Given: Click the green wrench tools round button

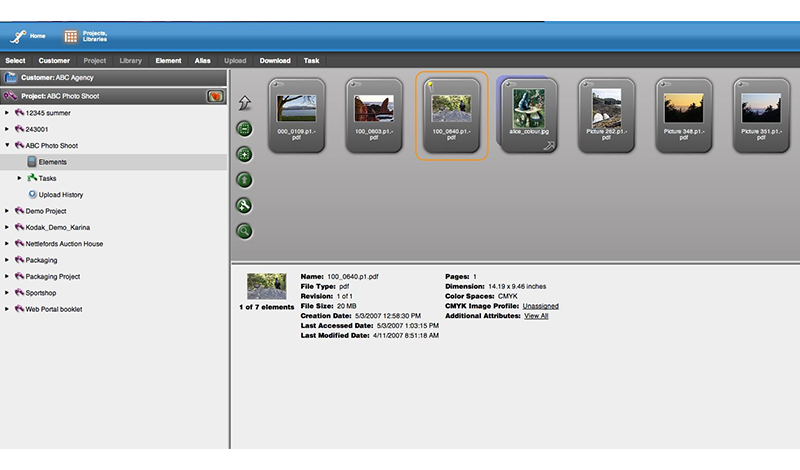Looking at the screenshot, I should coord(244,206).
